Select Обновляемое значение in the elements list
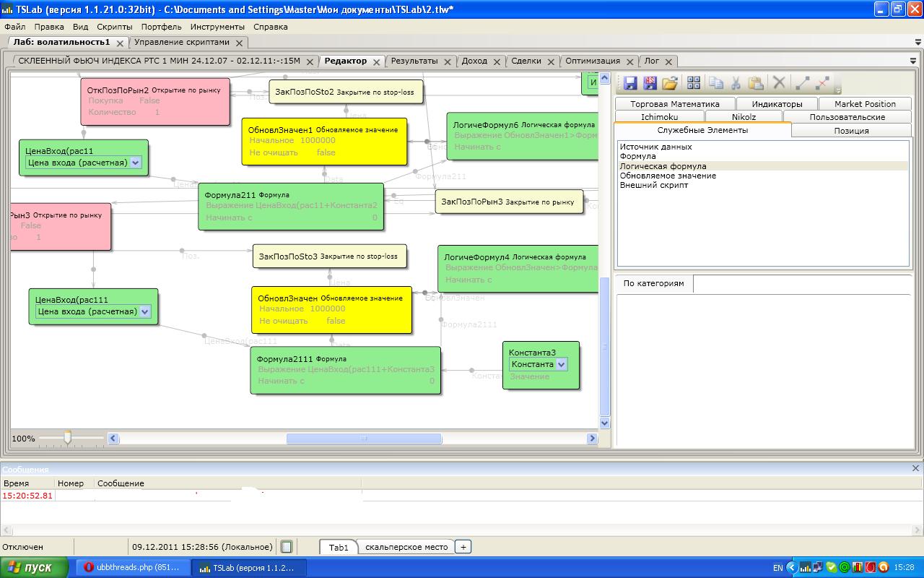The image size is (924, 578). pyautogui.click(x=668, y=176)
